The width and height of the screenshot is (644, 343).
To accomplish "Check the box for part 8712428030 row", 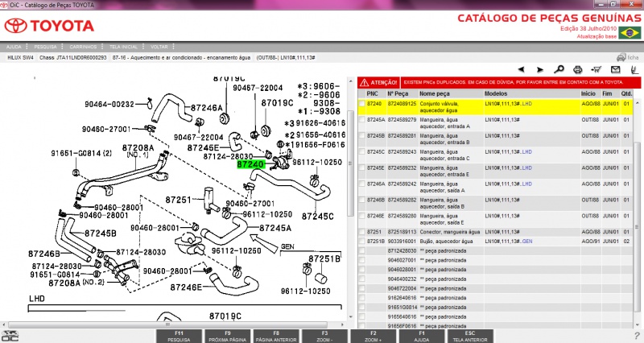I will (x=361, y=250).
